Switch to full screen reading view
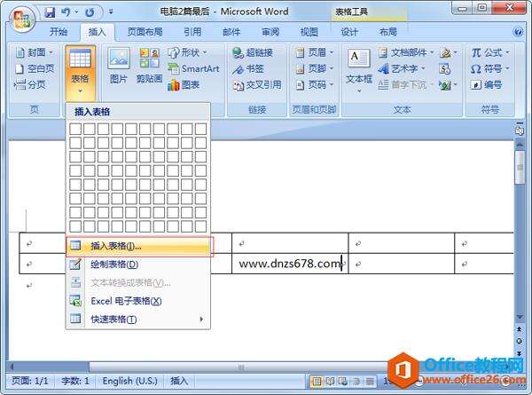532x395 pixels. [330, 382]
